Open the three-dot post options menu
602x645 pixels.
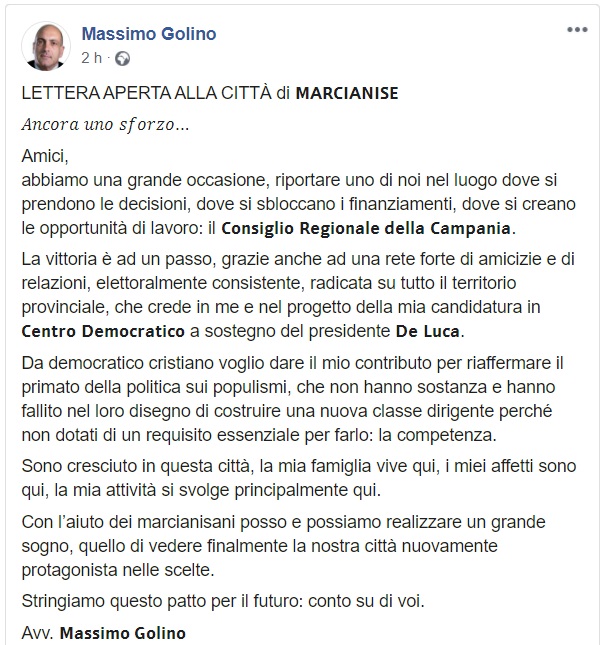point(577,30)
